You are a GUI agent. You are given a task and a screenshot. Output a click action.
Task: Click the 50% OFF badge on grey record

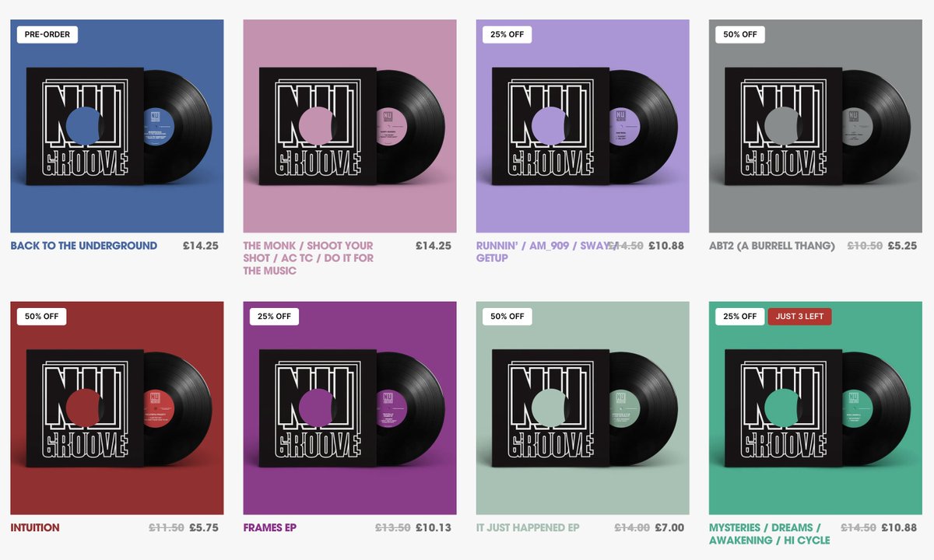click(739, 34)
